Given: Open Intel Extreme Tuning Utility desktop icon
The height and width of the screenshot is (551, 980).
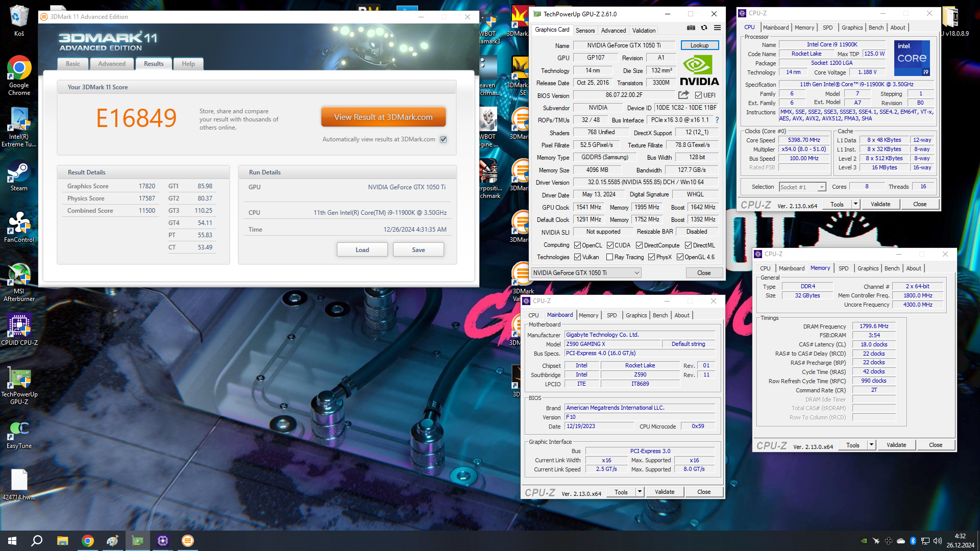Looking at the screenshot, I should (x=19, y=127).
